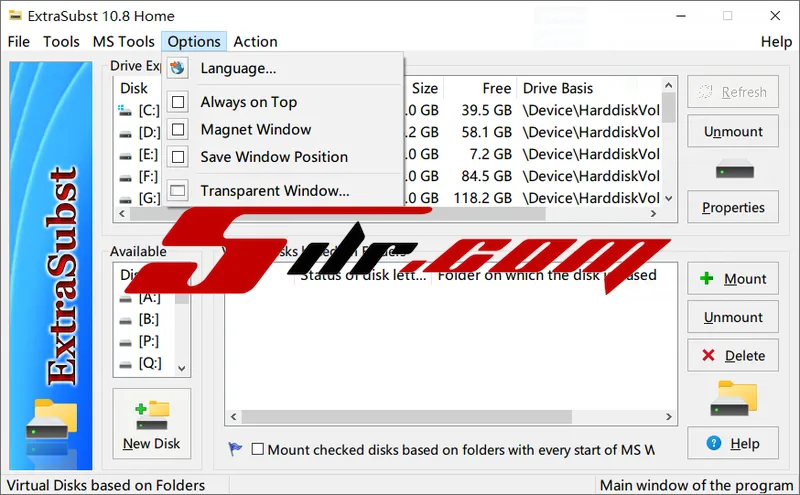Click the folder drive icon in left banner
This screenshot has width=800, height=495.
point(51,419)
